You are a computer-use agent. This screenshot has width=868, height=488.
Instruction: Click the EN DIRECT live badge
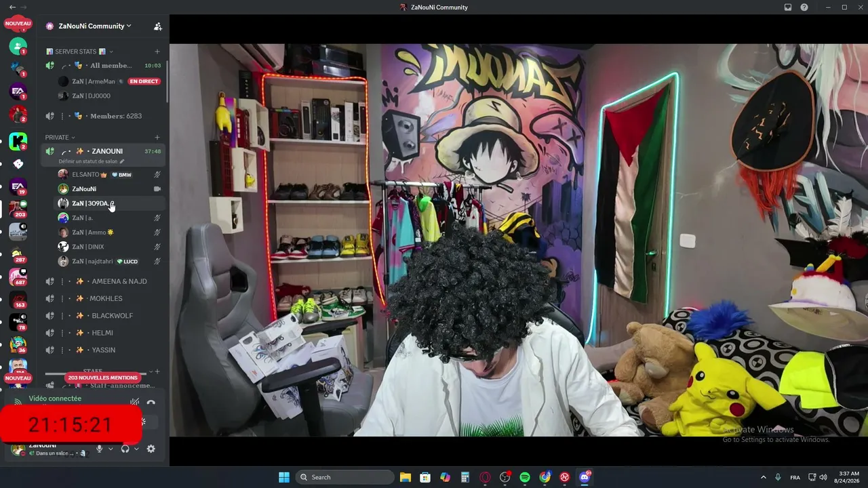[144, 81]
